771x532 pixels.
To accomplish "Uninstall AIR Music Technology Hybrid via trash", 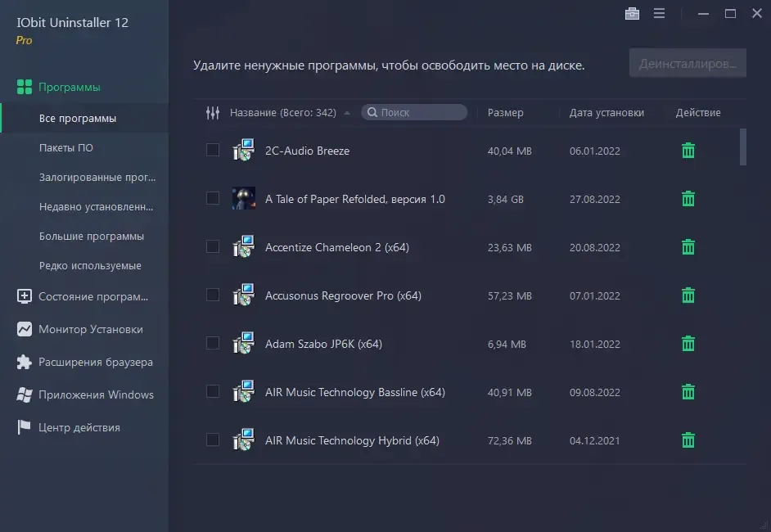I will tap(688, 440).
